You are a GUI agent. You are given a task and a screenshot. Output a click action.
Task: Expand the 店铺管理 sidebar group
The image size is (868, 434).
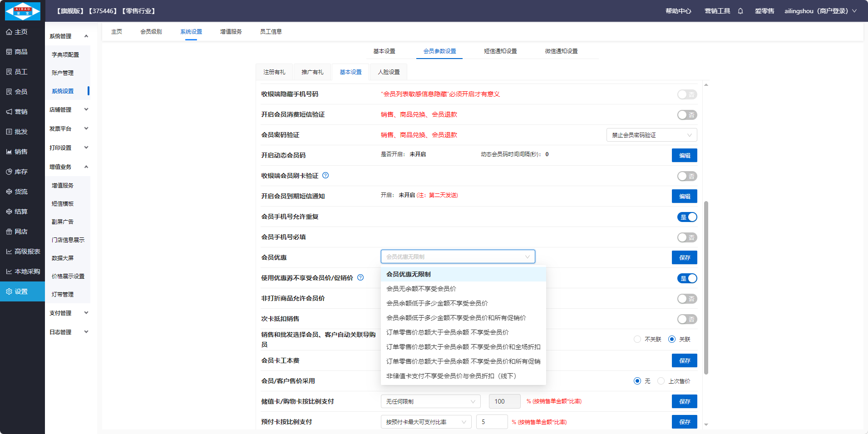pos(69,110)
